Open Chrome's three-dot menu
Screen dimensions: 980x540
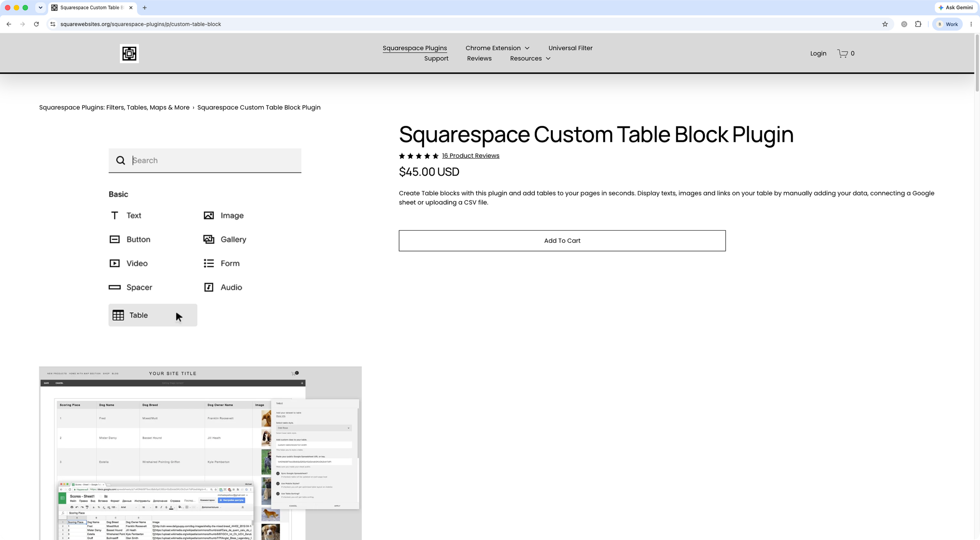971,24
